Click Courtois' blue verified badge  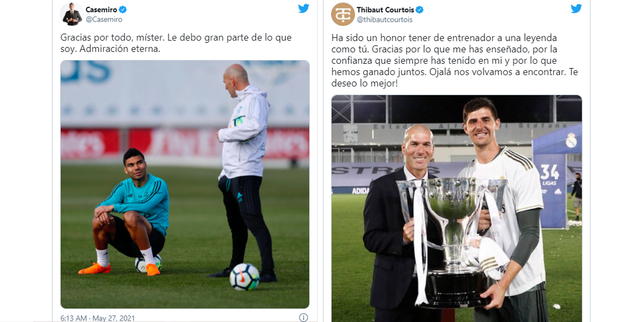coord(419,10)
